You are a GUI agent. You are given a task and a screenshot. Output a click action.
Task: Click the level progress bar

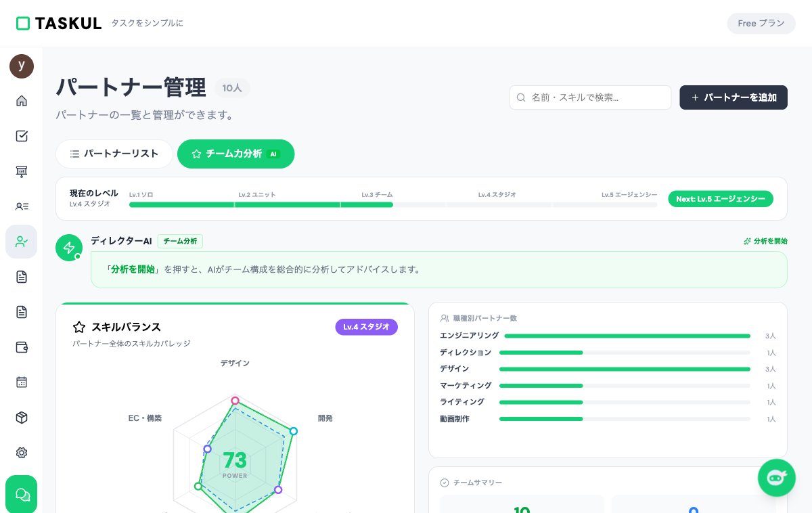(392, 204)
